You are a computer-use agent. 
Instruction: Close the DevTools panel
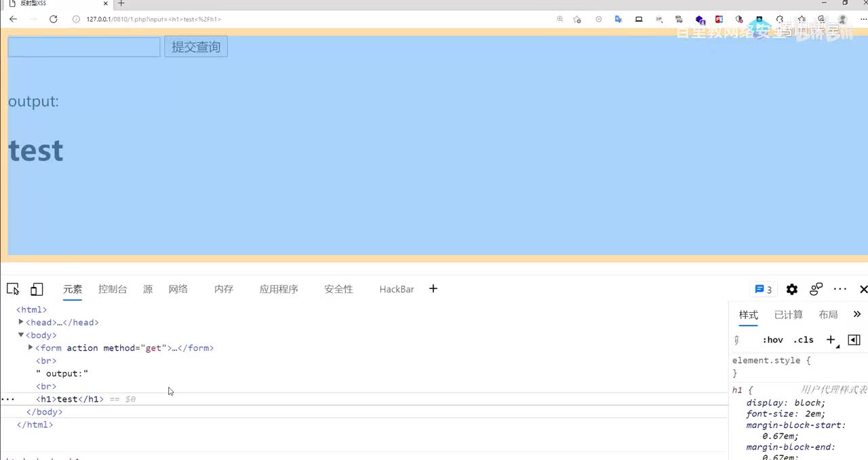(863, 290)
